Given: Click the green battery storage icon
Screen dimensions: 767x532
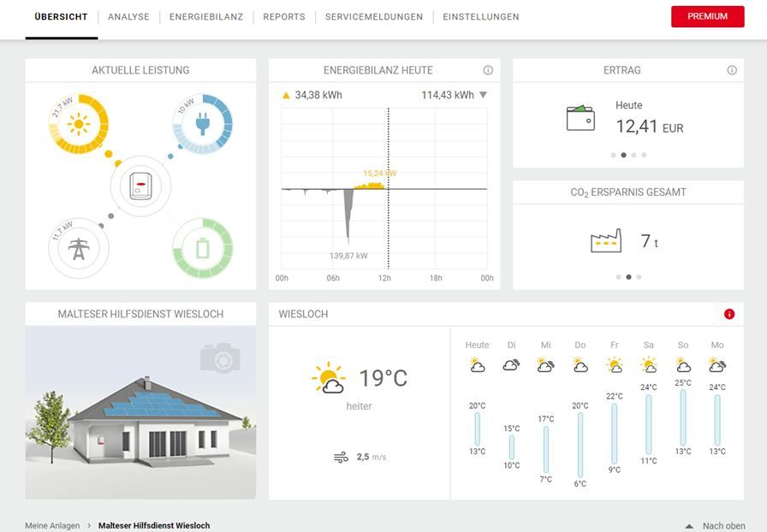Looking at the screenshot, I should point(203,249).
